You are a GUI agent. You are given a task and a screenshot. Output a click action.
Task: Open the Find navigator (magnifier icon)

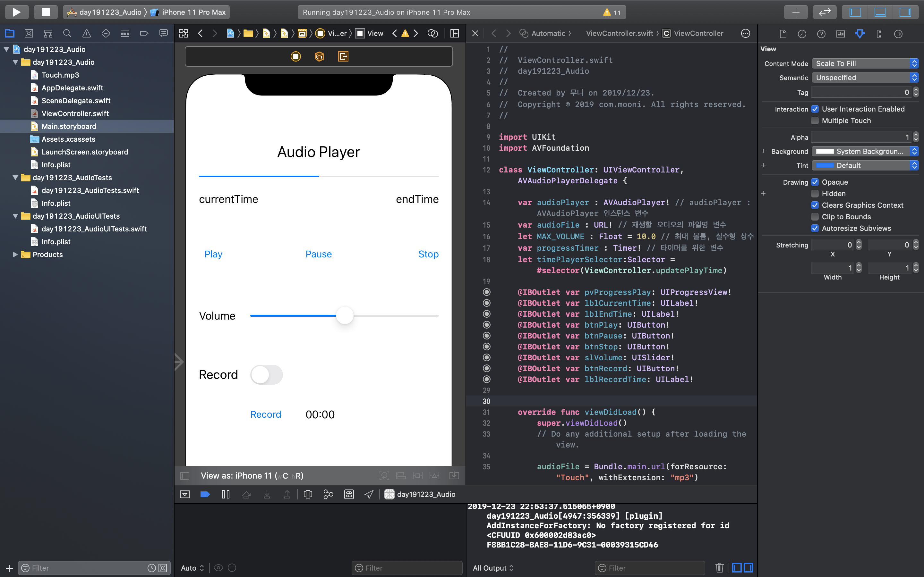(x=67, y=34)
